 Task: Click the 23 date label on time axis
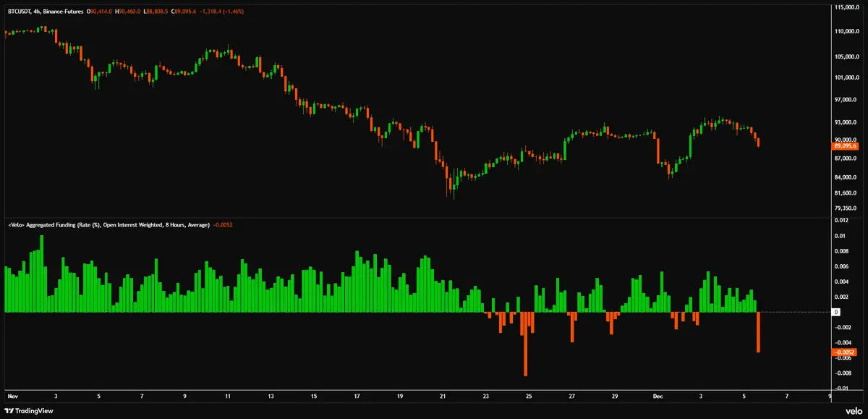click(x=486, y=397)
